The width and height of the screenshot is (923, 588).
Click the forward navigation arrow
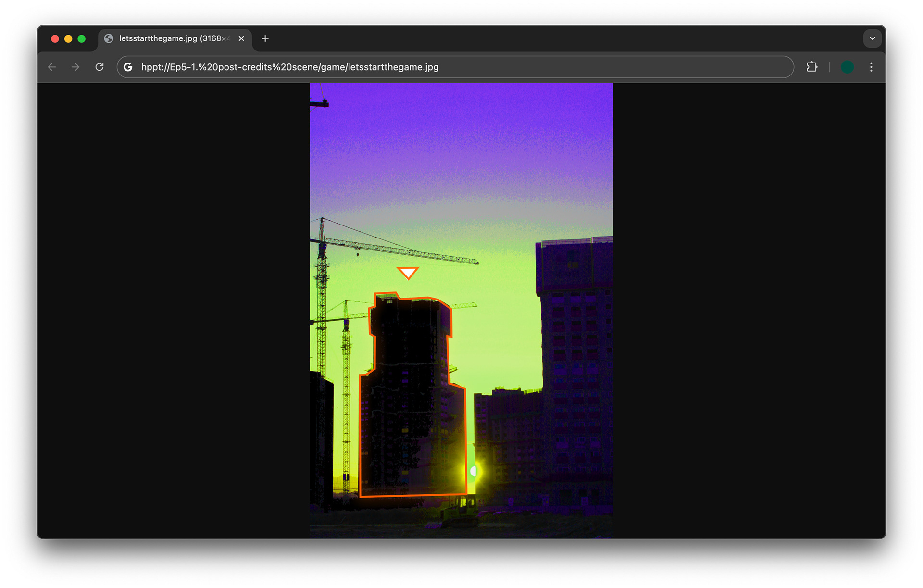click(x=75, y=67)
